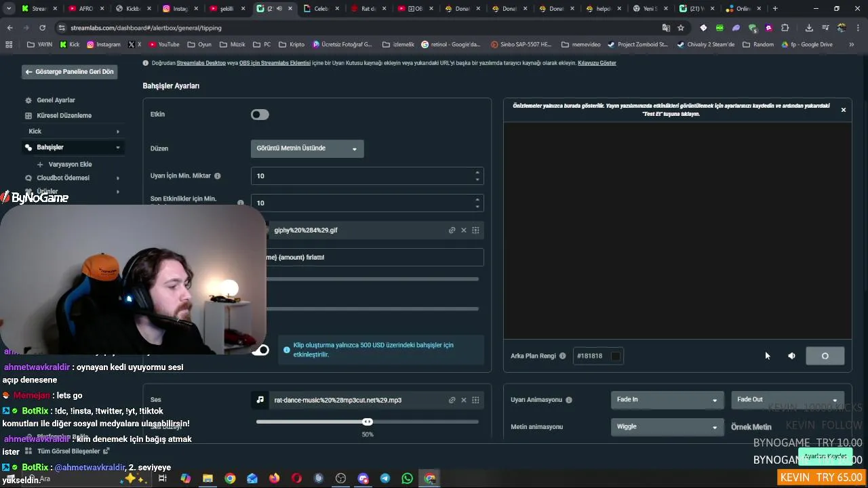Open the Fade In animation dropdown
Viewport: 868px width, 488px height.
click(667, 399)
